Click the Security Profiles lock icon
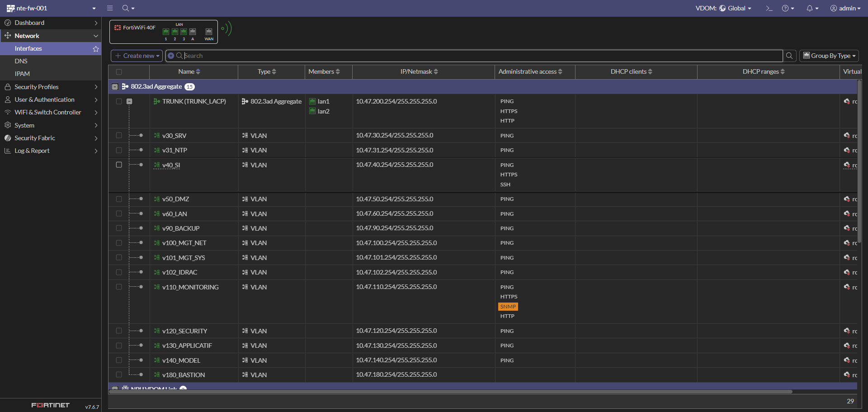The image size is (868, 412). pos(8,87)
